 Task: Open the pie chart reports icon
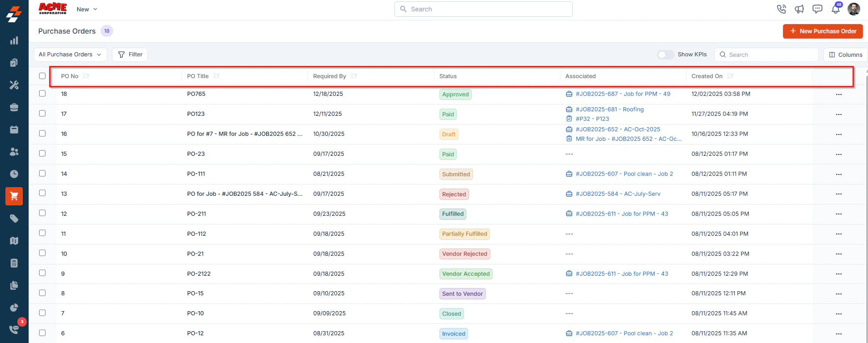point(14,308)
